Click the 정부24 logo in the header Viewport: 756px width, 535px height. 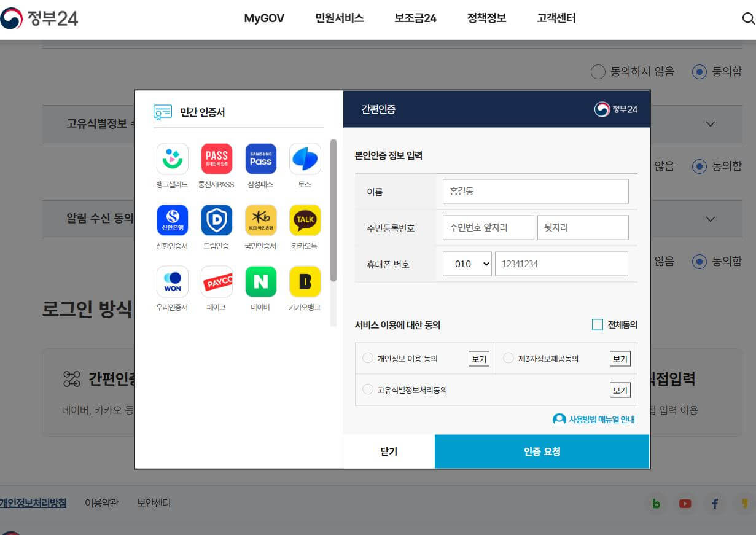[39, 18]
